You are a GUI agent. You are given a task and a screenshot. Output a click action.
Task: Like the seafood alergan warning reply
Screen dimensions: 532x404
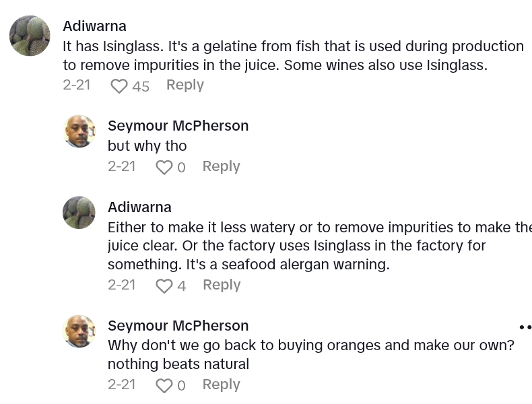164,286
